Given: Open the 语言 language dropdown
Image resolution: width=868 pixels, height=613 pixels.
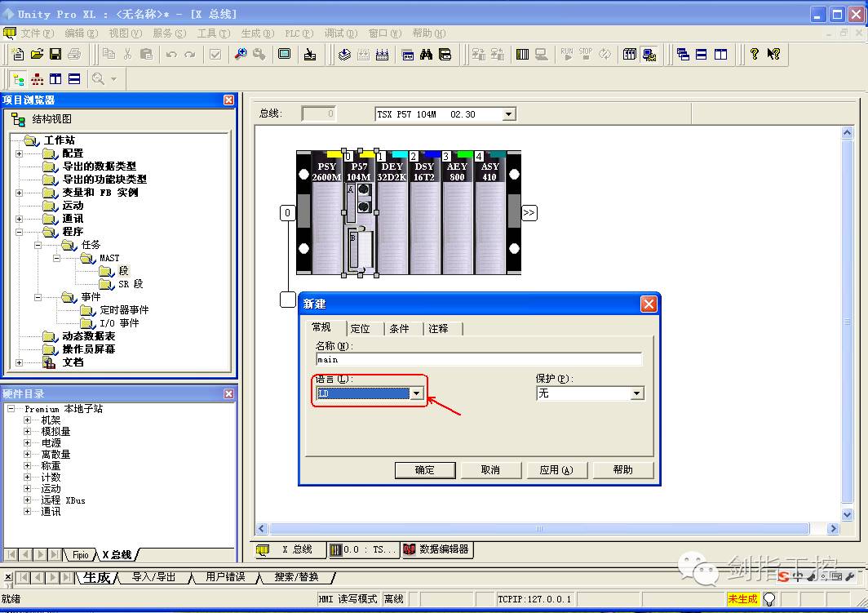Looking at the screenshot, I should (x=416, y=393).
